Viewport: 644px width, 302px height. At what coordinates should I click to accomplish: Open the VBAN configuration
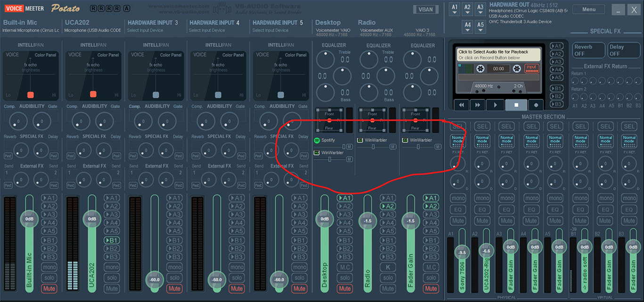coord(425,9)
